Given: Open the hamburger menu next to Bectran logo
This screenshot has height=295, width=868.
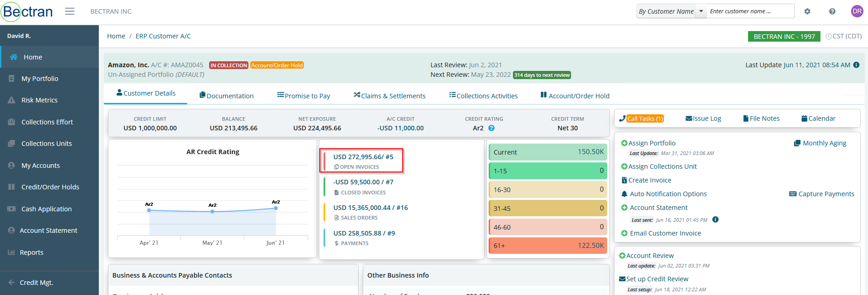Looking at the screenshot, I should (x=70, y=11).
